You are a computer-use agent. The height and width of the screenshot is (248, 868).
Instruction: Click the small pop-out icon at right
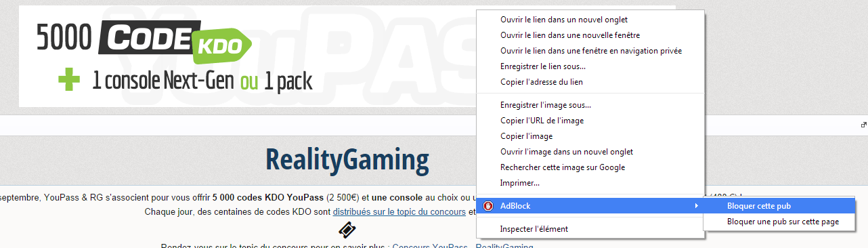click(x=863, y=125)
